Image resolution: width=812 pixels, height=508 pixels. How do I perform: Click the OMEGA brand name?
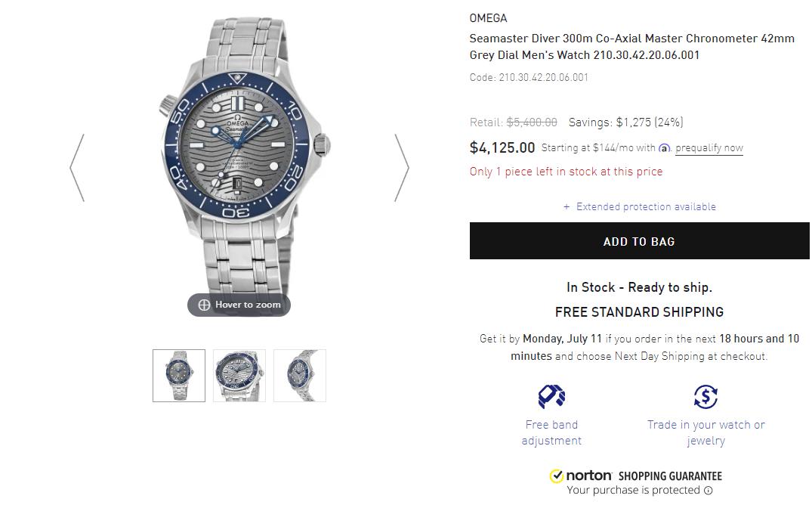(488, 18)
